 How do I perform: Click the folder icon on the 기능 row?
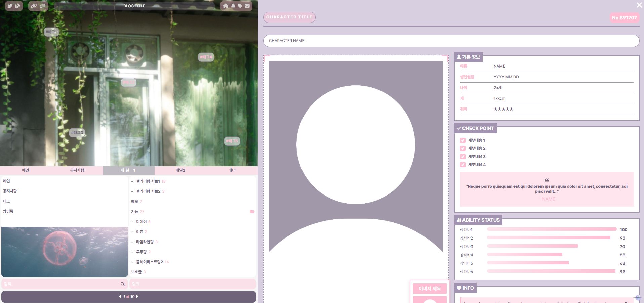252,211
